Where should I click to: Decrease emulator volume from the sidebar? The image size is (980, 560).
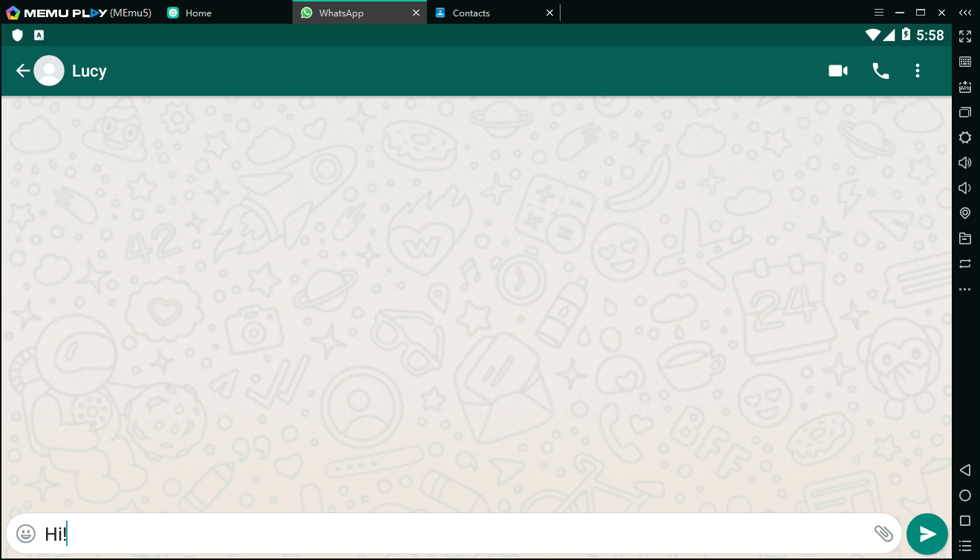point(965,187)
